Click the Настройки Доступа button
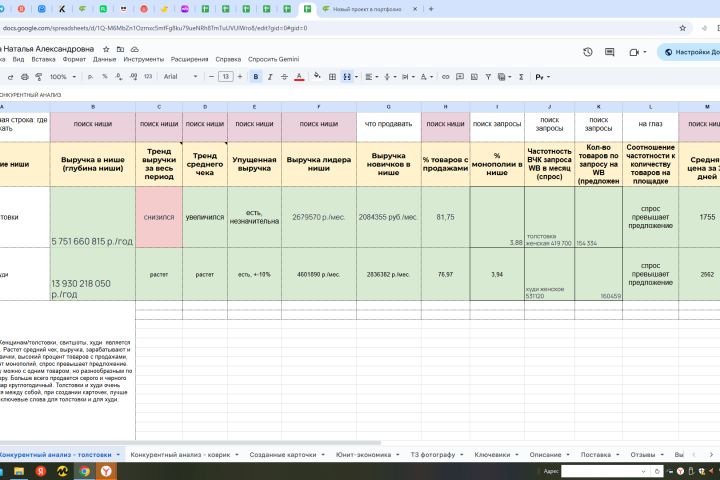This screenshot has width=720, height=480. tap(691, 52)
